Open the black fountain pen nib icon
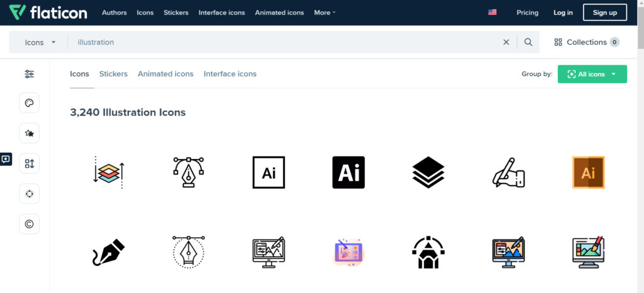 click(108, 252)
